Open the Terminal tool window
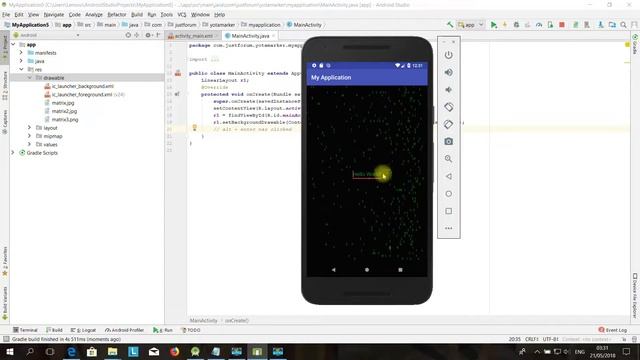 pos(25,330)
